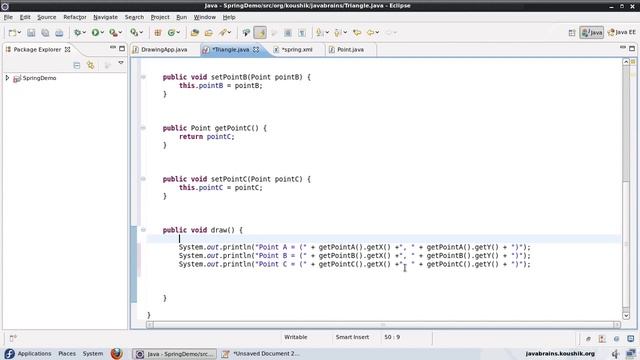Open the Refactor menu
Image resolution: width=640 pixels, height=360 pixels.
click(75, 17)
